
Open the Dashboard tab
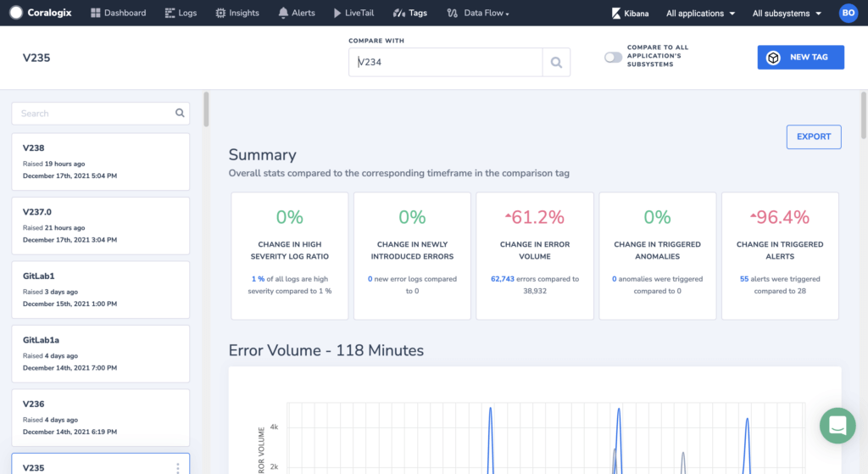[x=119, y=13]
